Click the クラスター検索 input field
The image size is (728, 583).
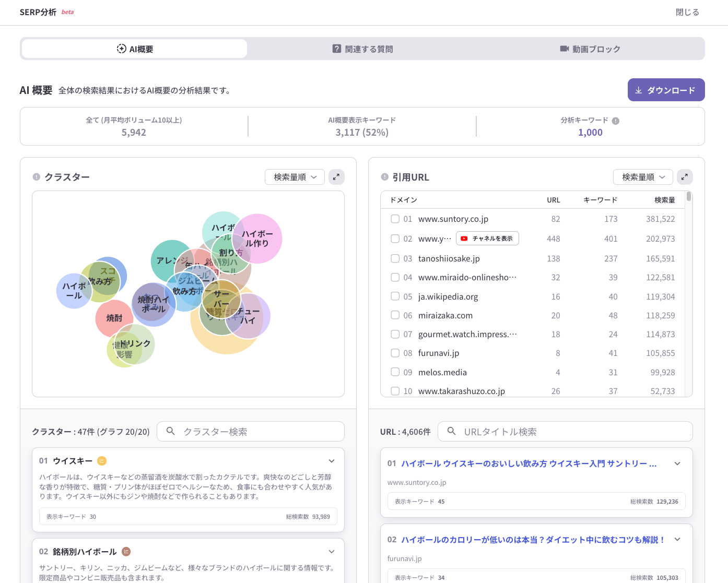pyautogui.click(x=251, y=432)
